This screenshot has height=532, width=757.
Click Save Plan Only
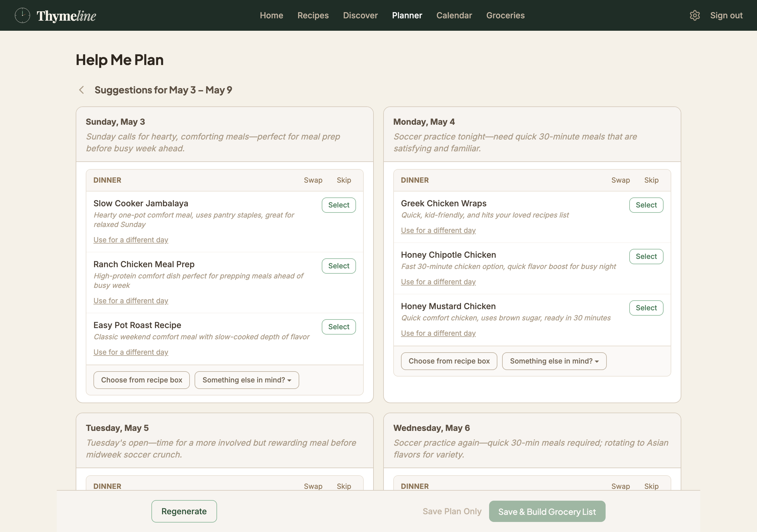point(452,511)
